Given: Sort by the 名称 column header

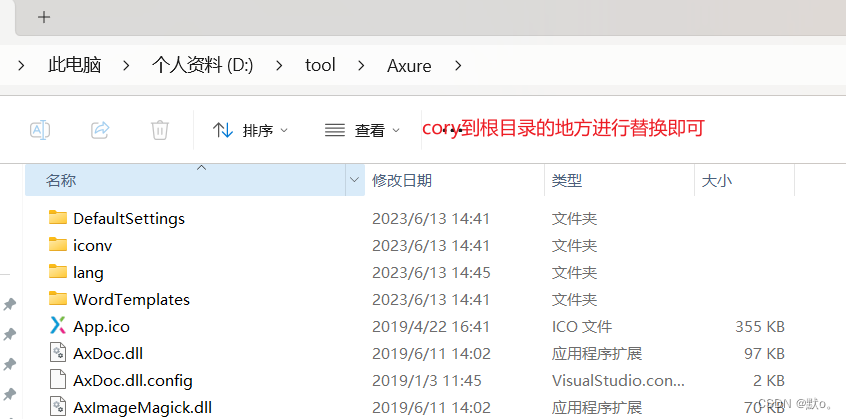Looking at the screenshot, I should tap(185, 180).
